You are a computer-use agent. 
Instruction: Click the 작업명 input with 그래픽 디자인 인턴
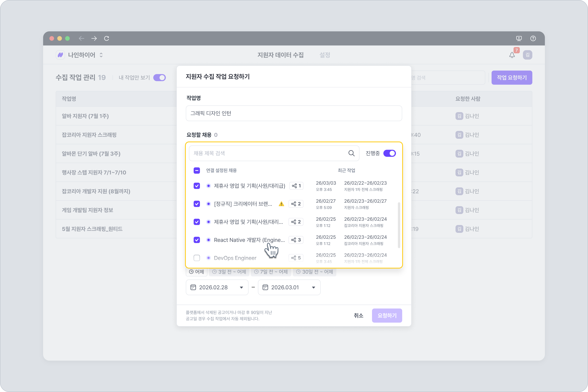pos(294,113)
